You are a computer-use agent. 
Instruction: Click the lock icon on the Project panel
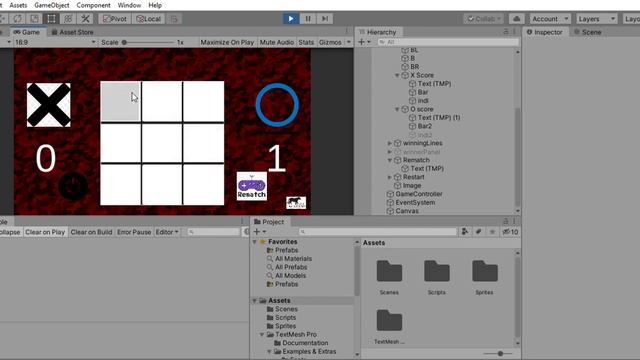tap(506, 221)
